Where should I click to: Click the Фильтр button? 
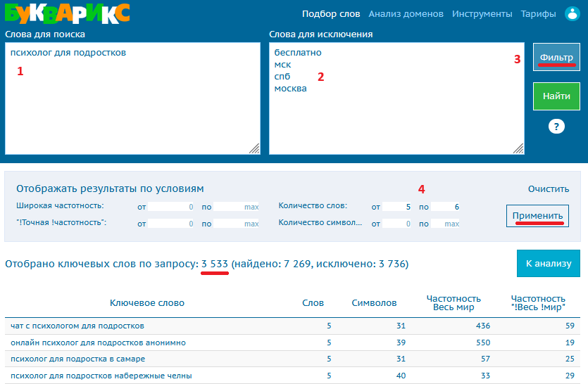[x=556, y=57]
